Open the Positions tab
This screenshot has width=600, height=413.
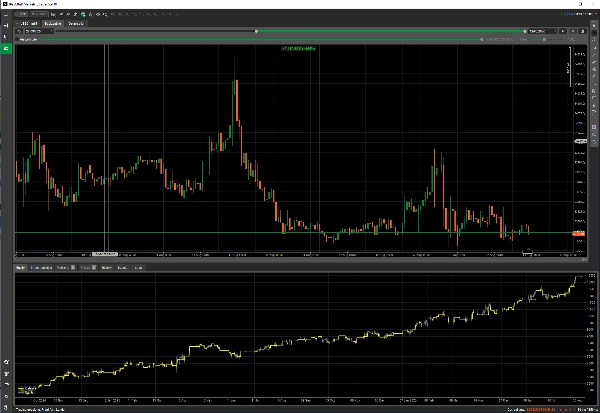[65, 268]
